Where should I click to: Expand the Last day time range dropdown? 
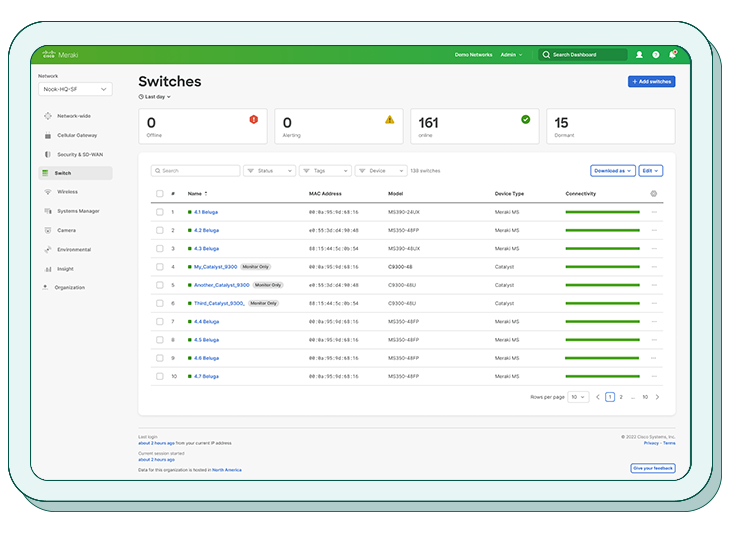pyautogui.click(x=155, y=97)
